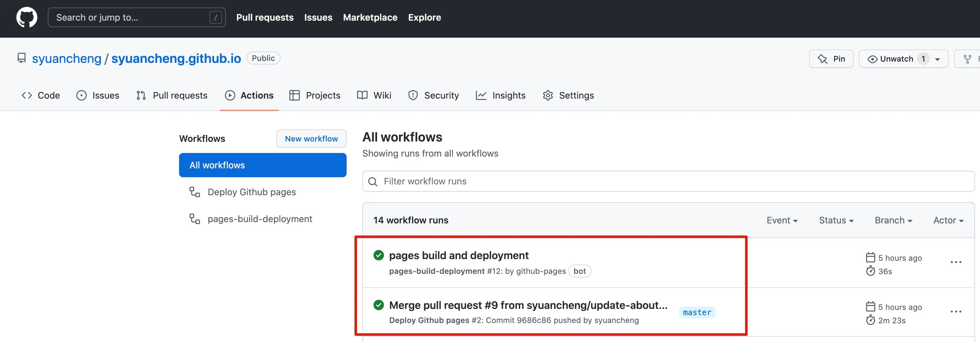
Task: Expand the Unwatch dropdown arrow
Action: pos(937,59)
